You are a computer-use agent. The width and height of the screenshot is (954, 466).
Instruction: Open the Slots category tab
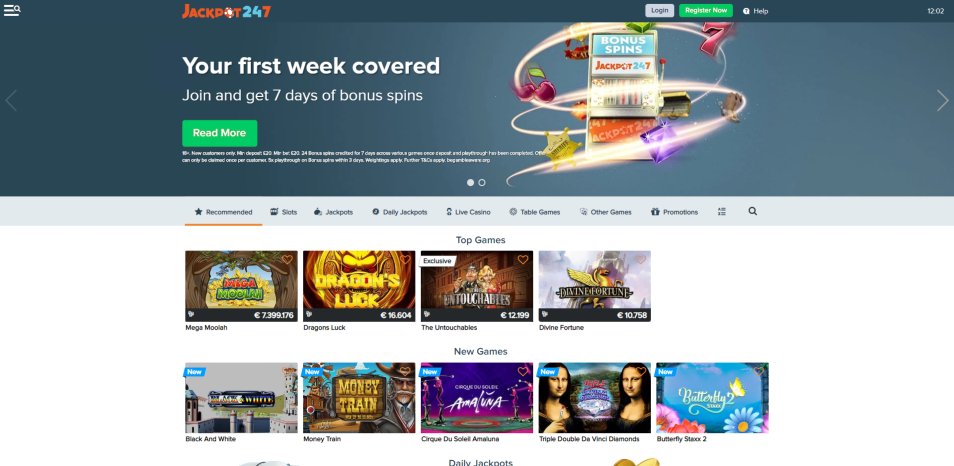[x=284, y=212]
